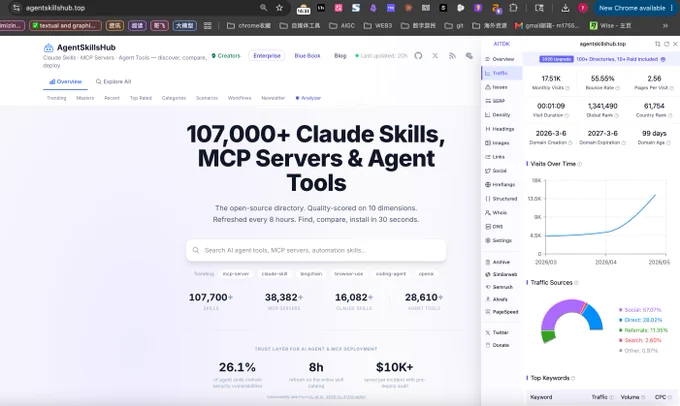This screenshot has width=680, height=406.
Task: Select the Top Rated sub-tab
Action: coord(141,98)
